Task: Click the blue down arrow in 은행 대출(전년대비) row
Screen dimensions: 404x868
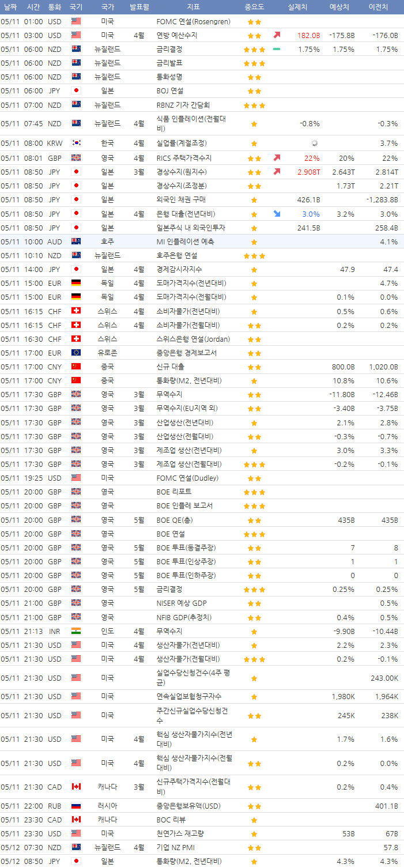Action: click(x=277, y=213)
